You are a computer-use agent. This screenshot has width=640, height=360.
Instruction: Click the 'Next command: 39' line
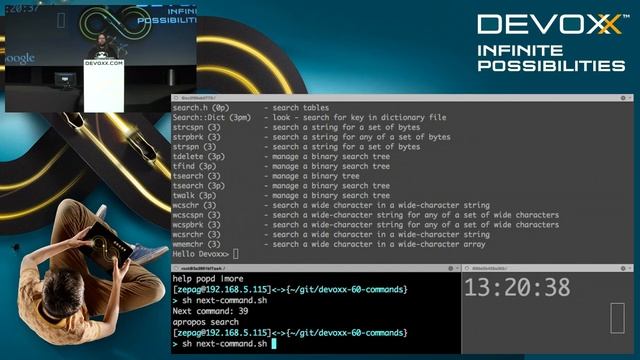(210, 311)
